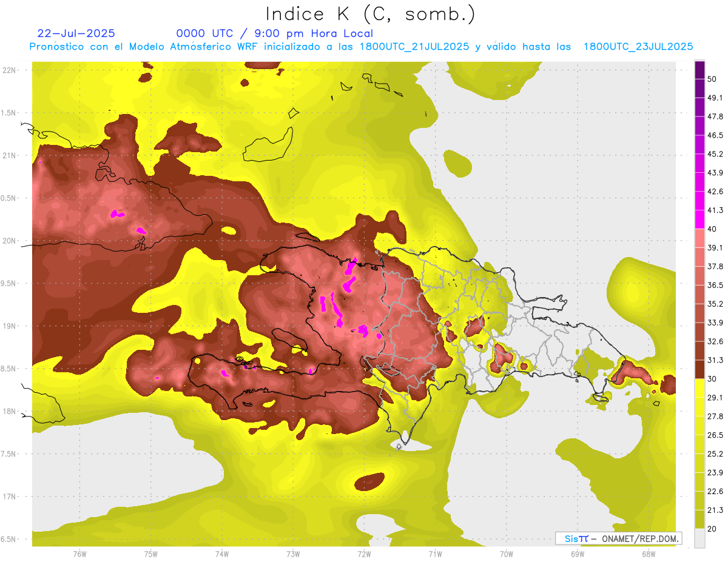The width and height of the screenshot is (728, 562).
Task: Click the '18N' latitude label
Action: pyautogui.click(x=9, y=411)
